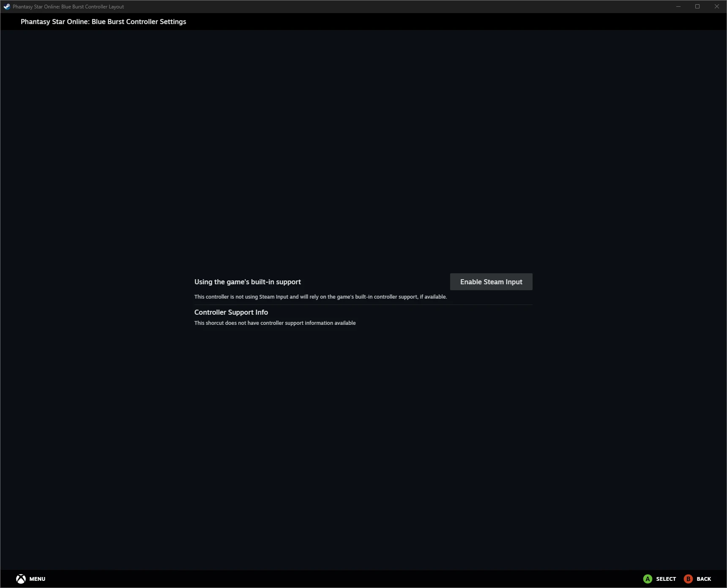Select the Controller Settings page title
This screenshot has height=588, width=727.
103,22
